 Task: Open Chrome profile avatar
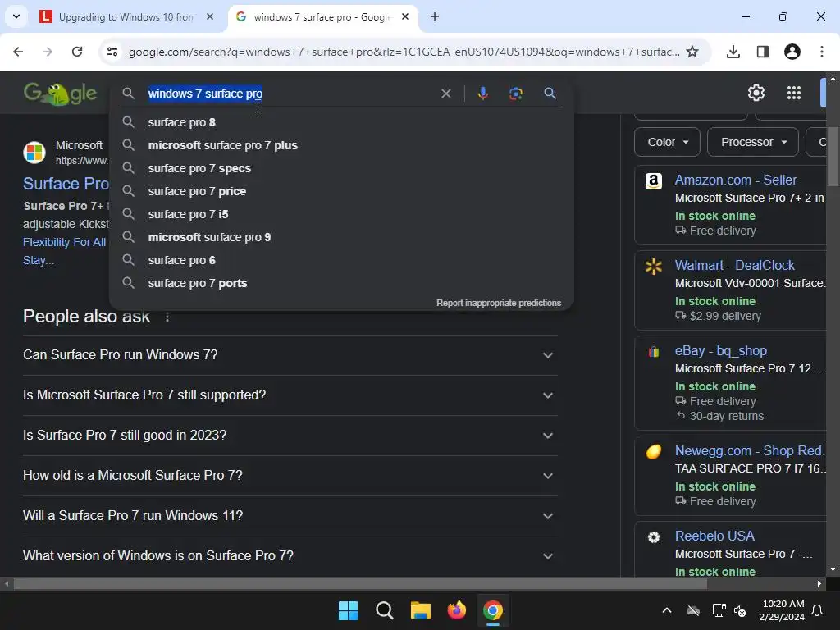coord(792,52)
